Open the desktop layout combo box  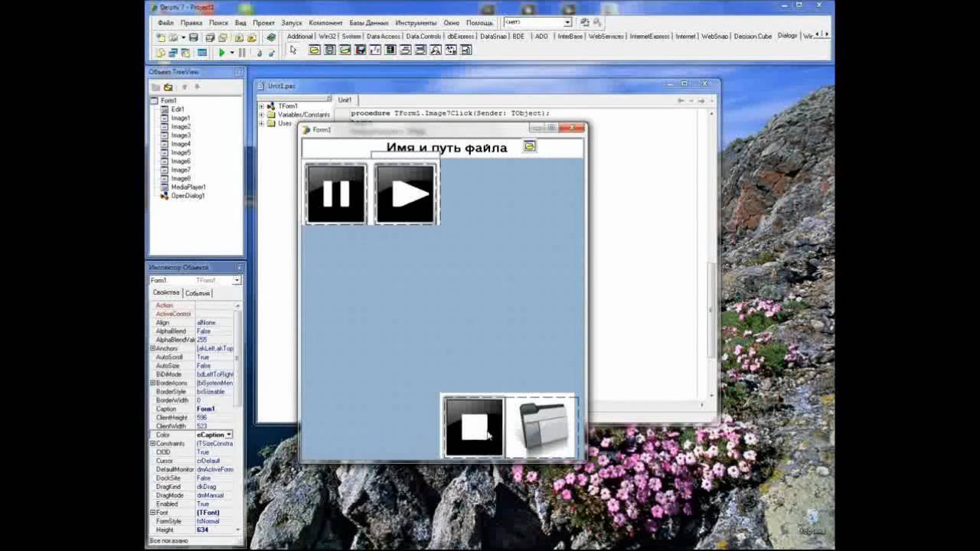coord(567,22)
